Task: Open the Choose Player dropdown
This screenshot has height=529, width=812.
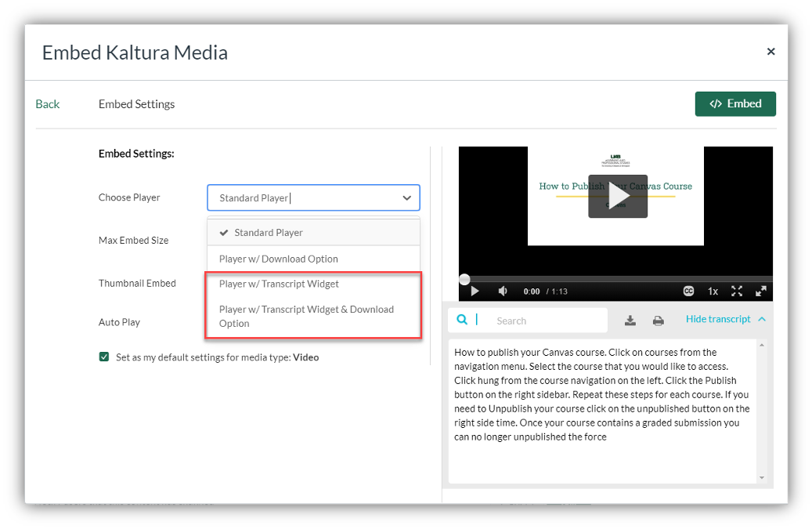Action: 313,198
